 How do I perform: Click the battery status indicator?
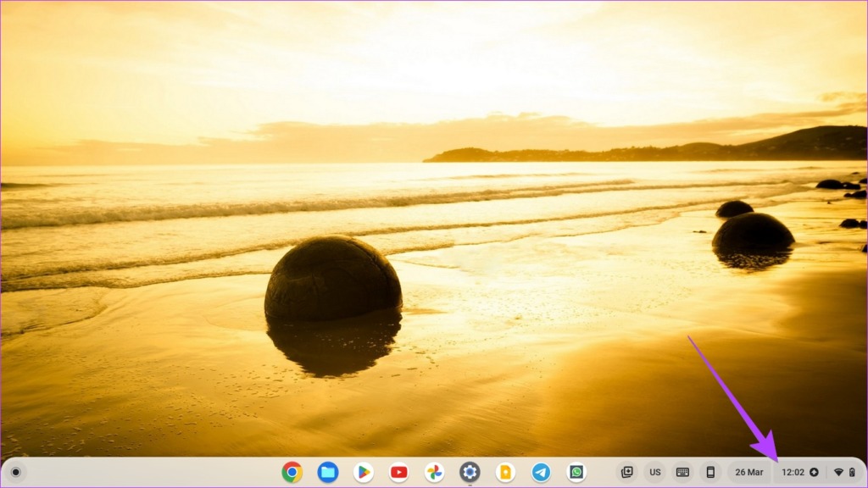pos(851,472)
